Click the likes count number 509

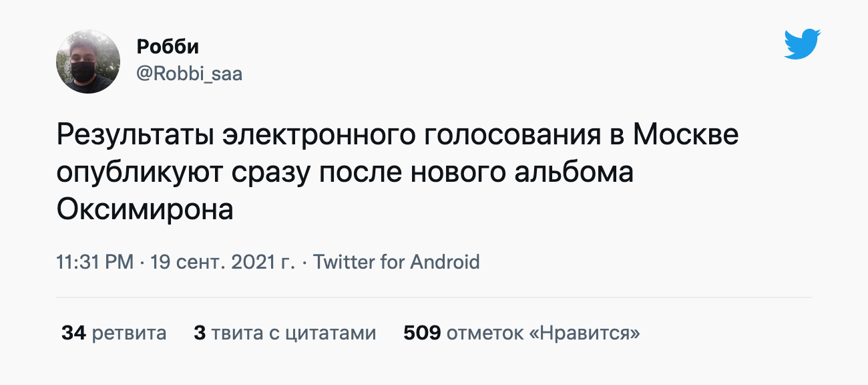point(422,333)
